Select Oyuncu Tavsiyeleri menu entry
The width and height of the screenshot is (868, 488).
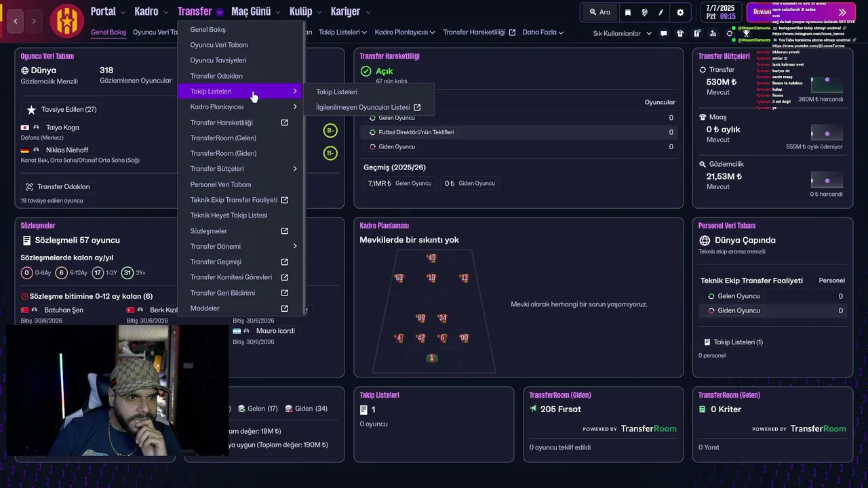click(218, 60)
